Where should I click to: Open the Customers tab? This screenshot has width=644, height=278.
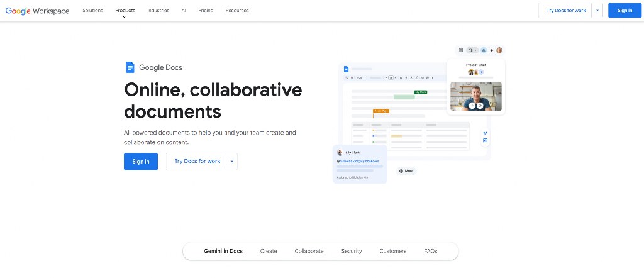tap(393, 251)
